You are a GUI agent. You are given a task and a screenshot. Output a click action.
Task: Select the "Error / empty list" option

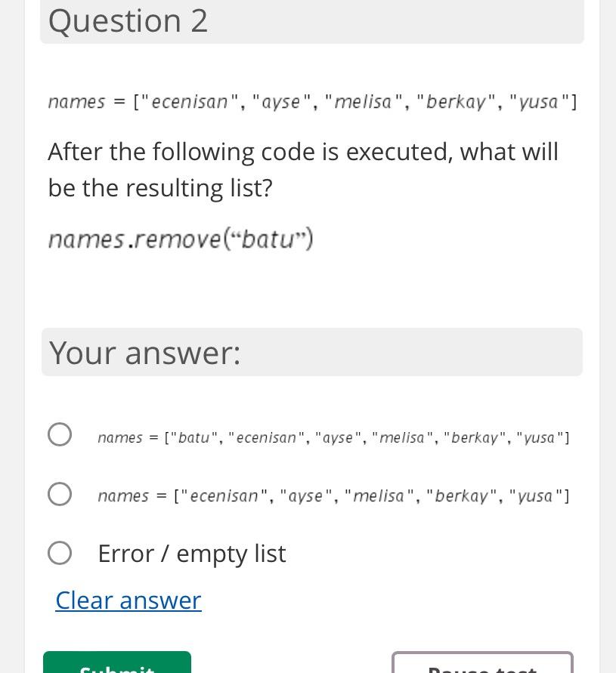60,553
